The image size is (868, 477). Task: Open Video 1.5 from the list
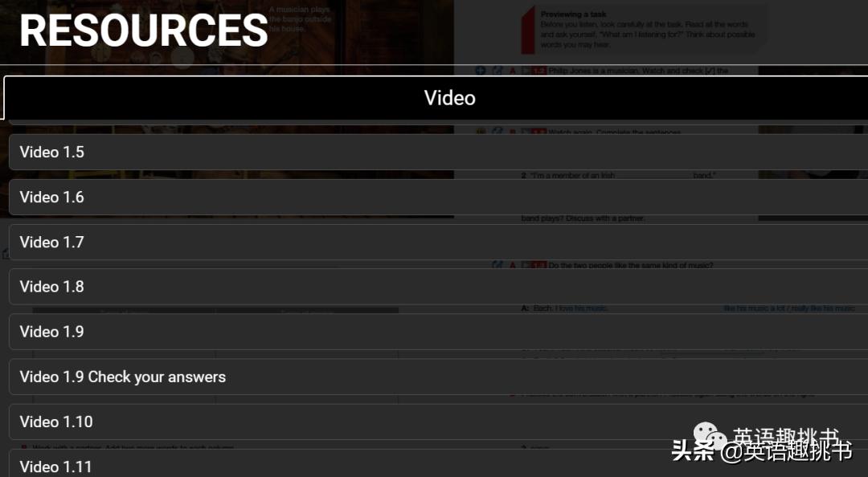439,153
